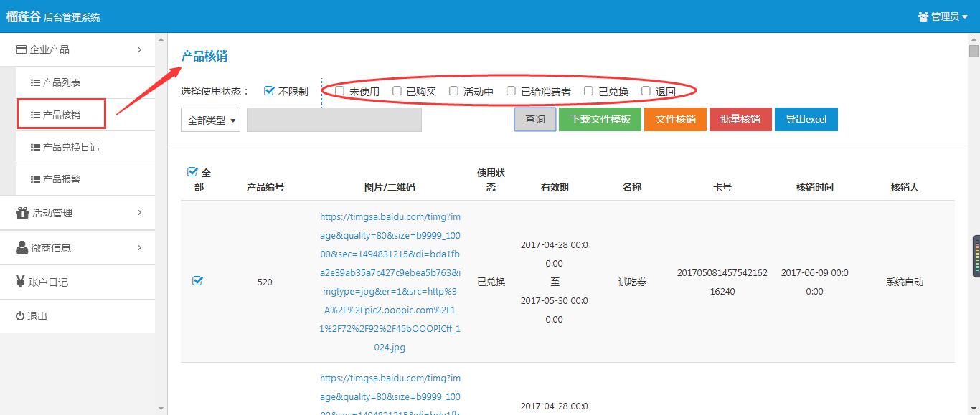Click the person icon for 微商信息
This screenshot has height=415, width=980.
pyautogui.click(x=22, y=247)
